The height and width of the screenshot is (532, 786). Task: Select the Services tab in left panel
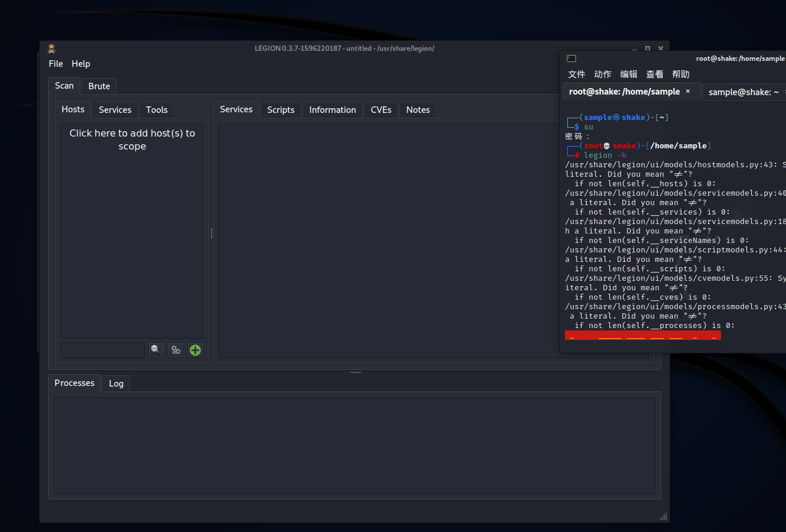115,110
